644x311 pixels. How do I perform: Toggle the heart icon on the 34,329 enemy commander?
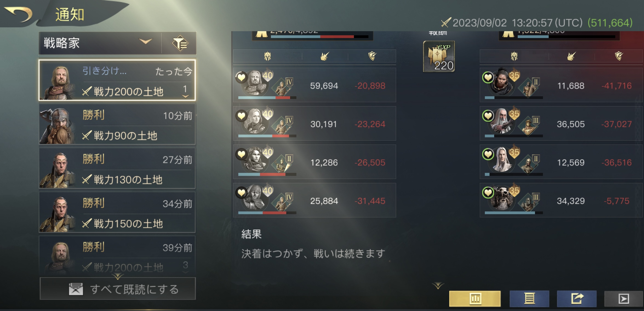click(x=488, y=193)
